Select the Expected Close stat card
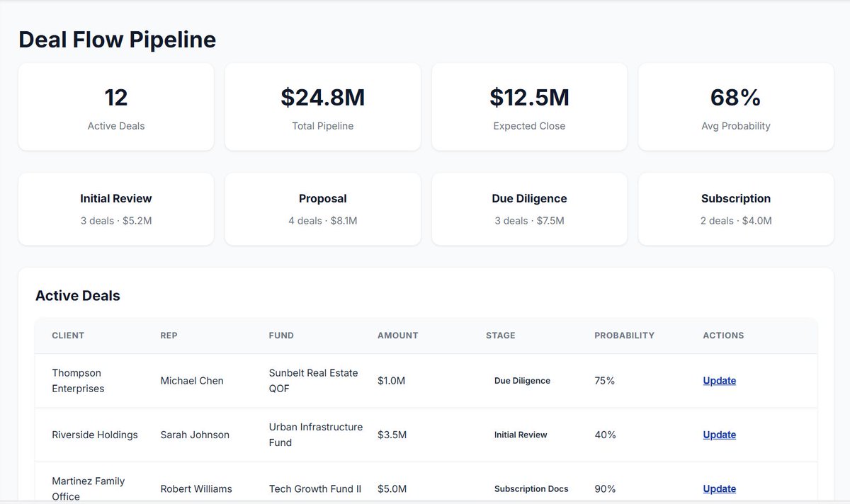 pos(529,107)
